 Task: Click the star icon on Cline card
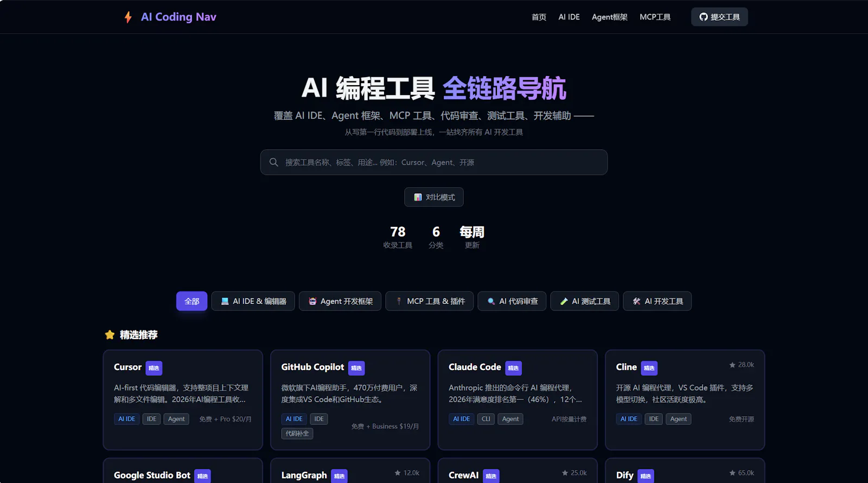(732, 365)
